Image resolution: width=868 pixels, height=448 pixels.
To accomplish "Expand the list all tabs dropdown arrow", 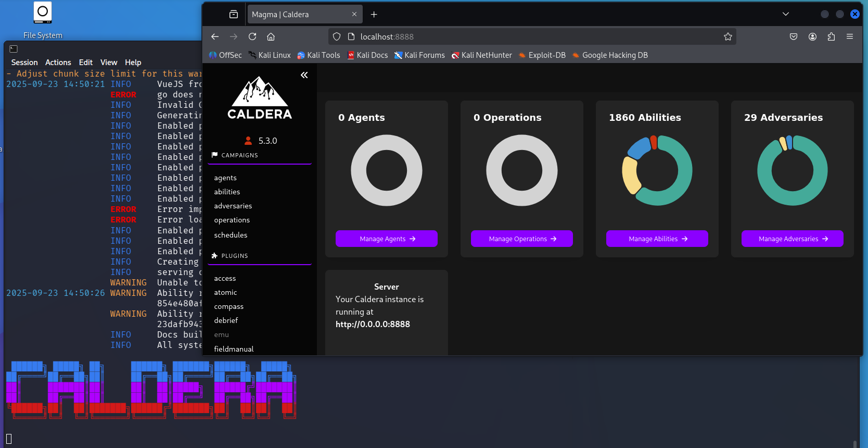I will 786,14.
